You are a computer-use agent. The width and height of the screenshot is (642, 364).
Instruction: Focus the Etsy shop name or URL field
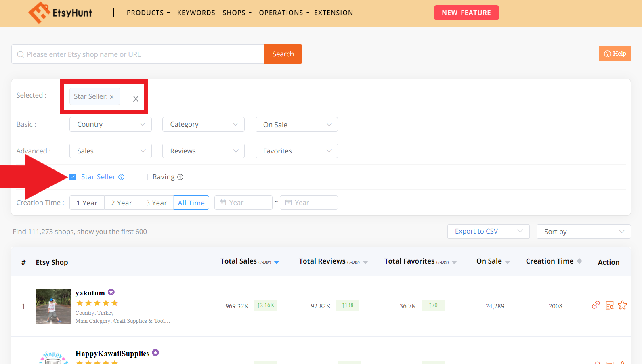pyautogui.click(x=138, y=54)
